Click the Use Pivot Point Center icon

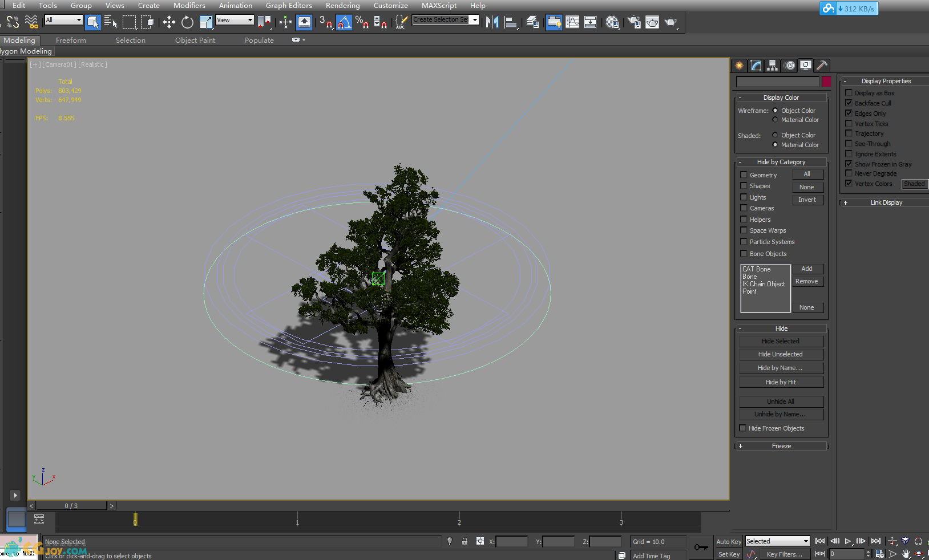(264, 22)
